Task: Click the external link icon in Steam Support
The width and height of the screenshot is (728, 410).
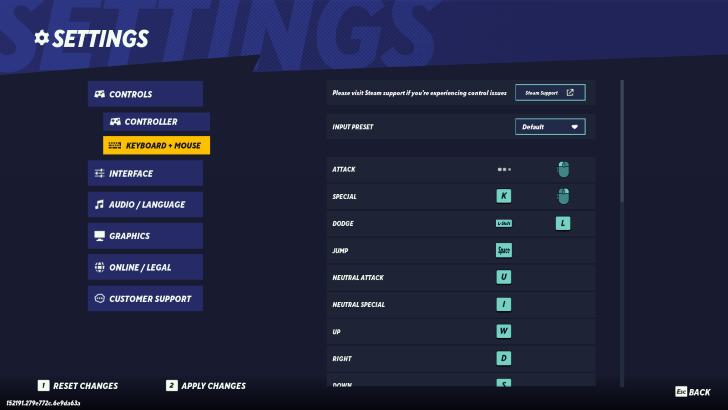Action: pos(570,92)
